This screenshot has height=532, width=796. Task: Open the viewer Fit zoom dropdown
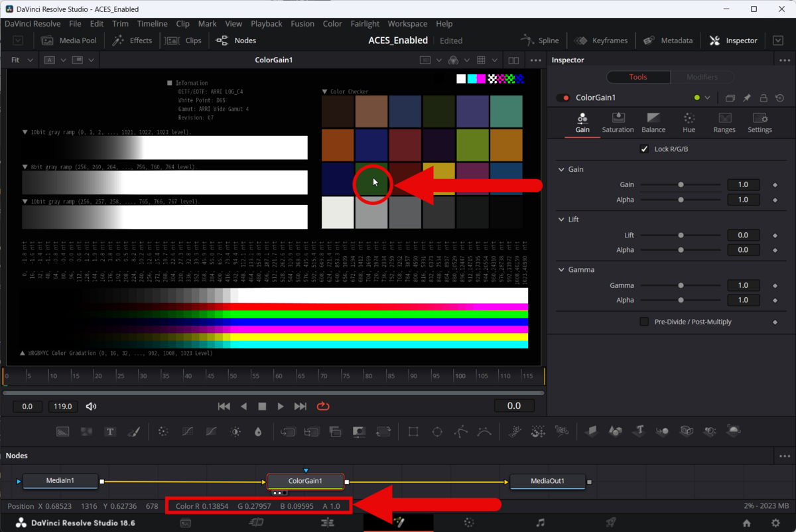point(23,60)
